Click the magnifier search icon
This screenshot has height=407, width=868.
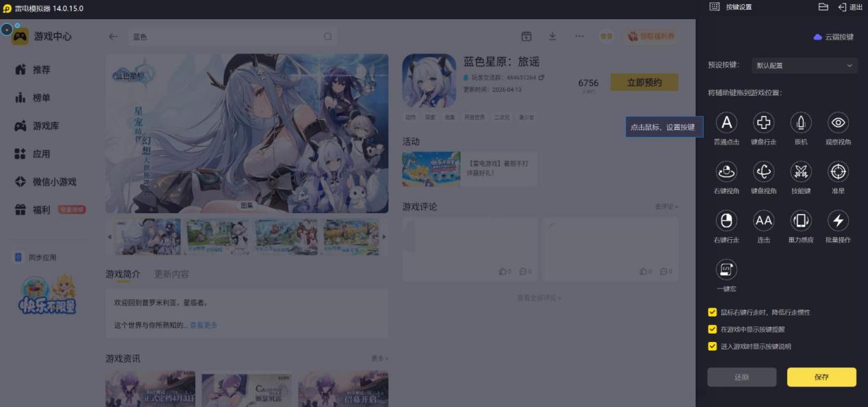328,36
